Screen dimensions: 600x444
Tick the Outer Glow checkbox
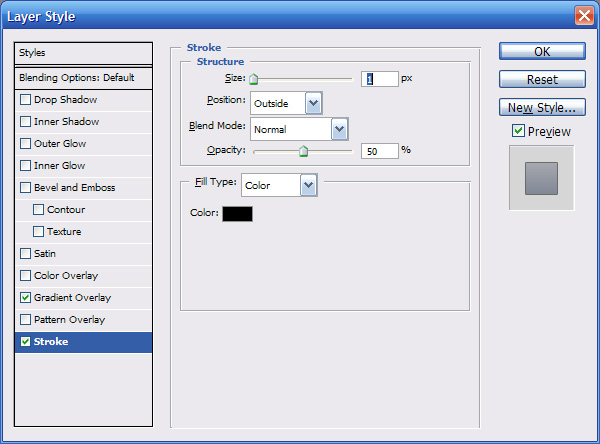(x=25, y=144)
